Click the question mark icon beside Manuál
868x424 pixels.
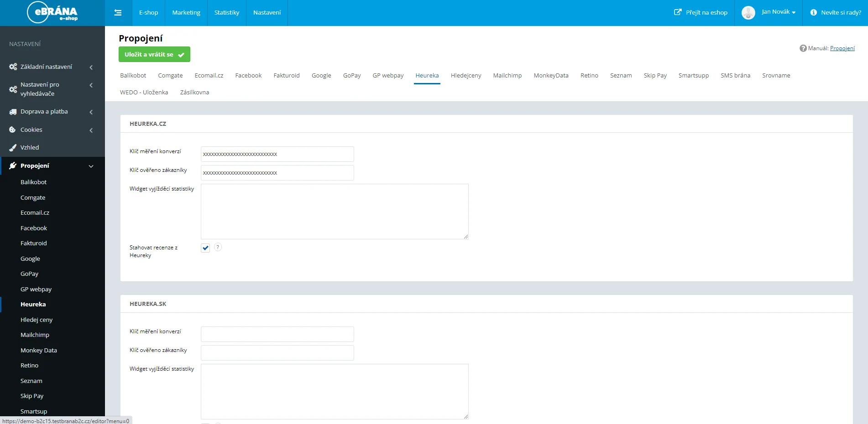pyautogui.click(x=803, y=48)
